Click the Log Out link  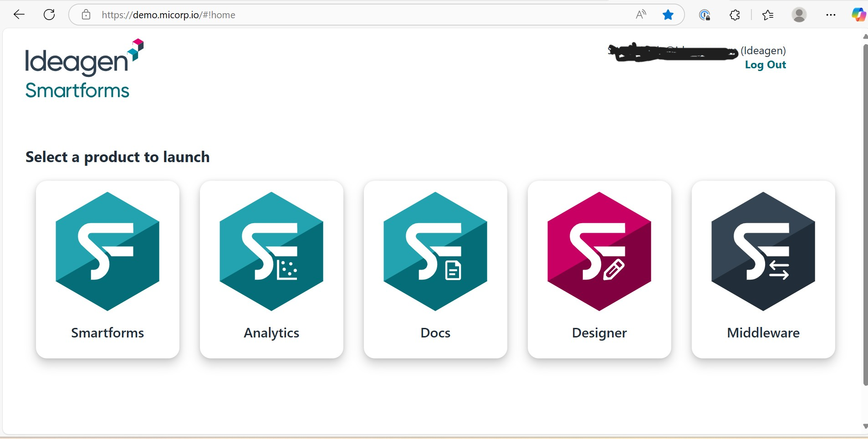click(x=765, y=65)
